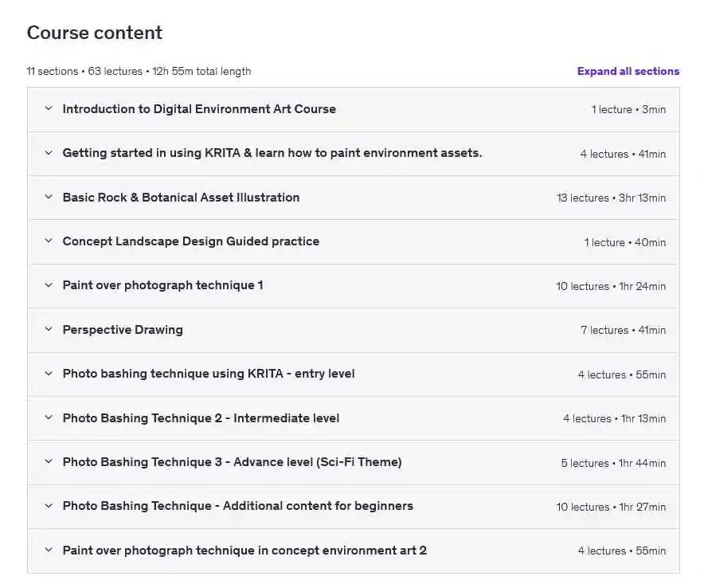Expand Photo bashing technique entry level chevron
704x588 pixels.
pyautogui.click(x=49, y=374)
